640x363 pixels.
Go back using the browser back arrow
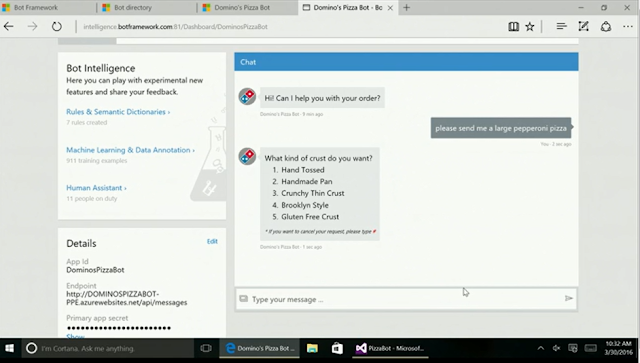coord(9,27)
